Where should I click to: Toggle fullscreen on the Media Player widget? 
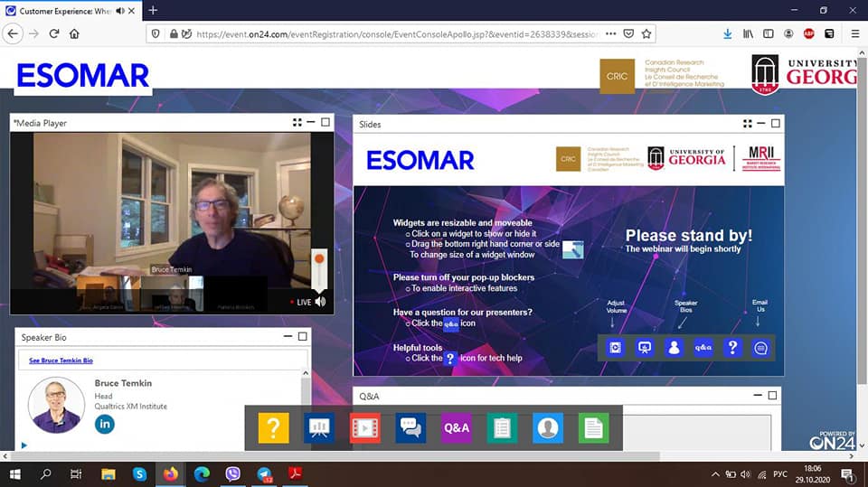click(x=297, y=122)
